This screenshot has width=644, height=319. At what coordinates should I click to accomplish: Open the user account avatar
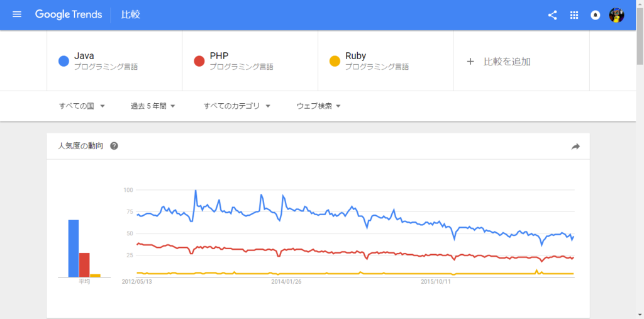tap(616, 15)
